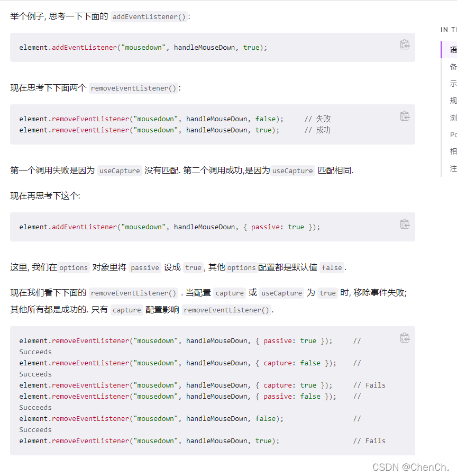This screenshot has width=457, height=476.
Task: Open the 浏览器 compatibility TOC entry
Action: pos(452,117)
